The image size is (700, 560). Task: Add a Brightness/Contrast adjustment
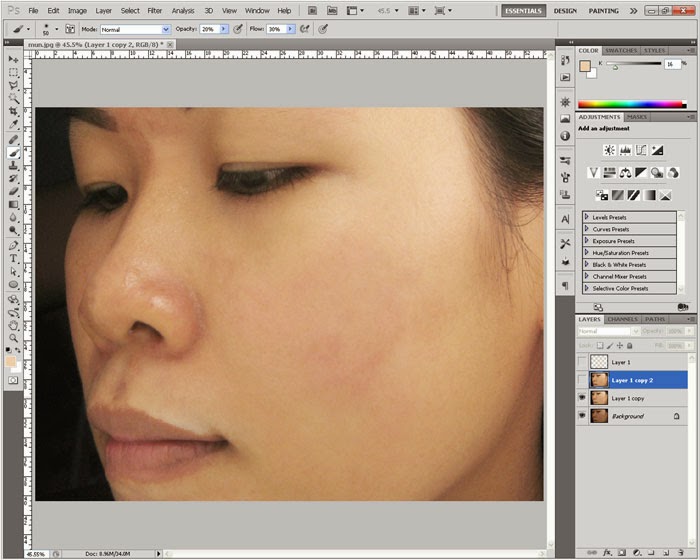click(609, 150)
